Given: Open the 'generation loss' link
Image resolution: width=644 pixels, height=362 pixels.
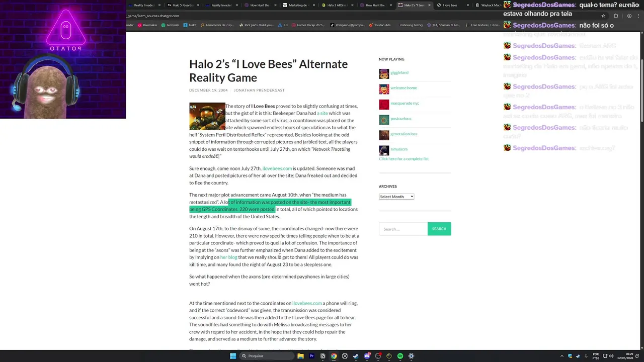Looking at the screenshot, I should [404, 134].
